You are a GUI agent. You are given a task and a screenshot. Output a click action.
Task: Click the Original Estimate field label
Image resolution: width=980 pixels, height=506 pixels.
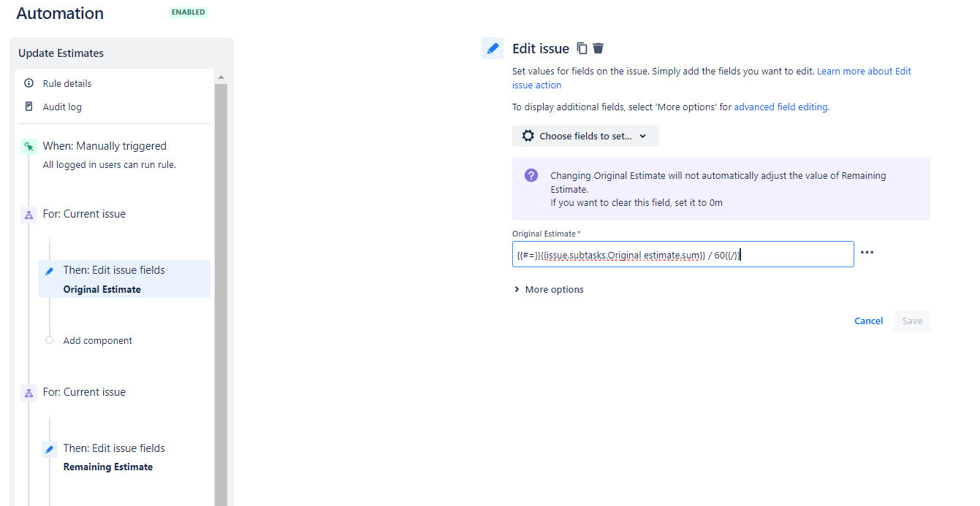[544, 234]
